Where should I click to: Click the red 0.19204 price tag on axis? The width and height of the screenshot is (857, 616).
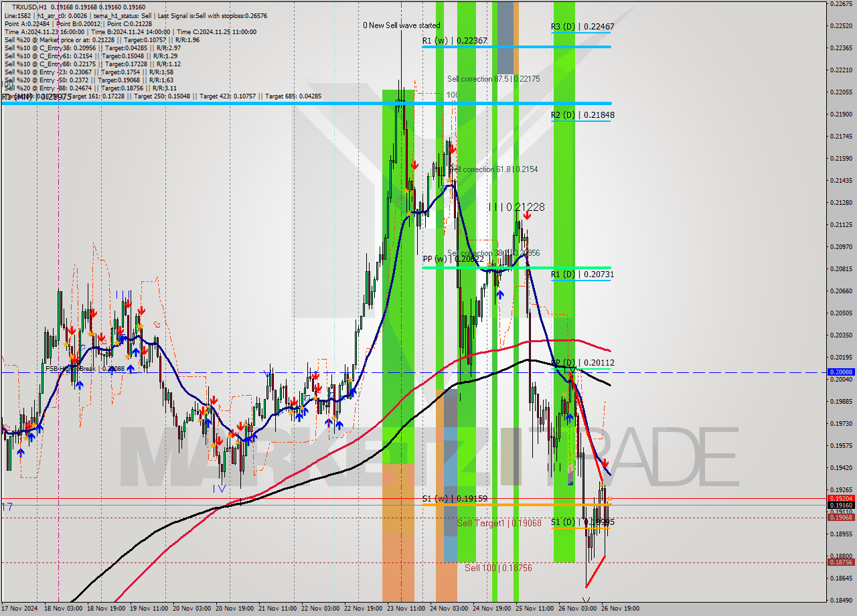(x=841, y=498)
